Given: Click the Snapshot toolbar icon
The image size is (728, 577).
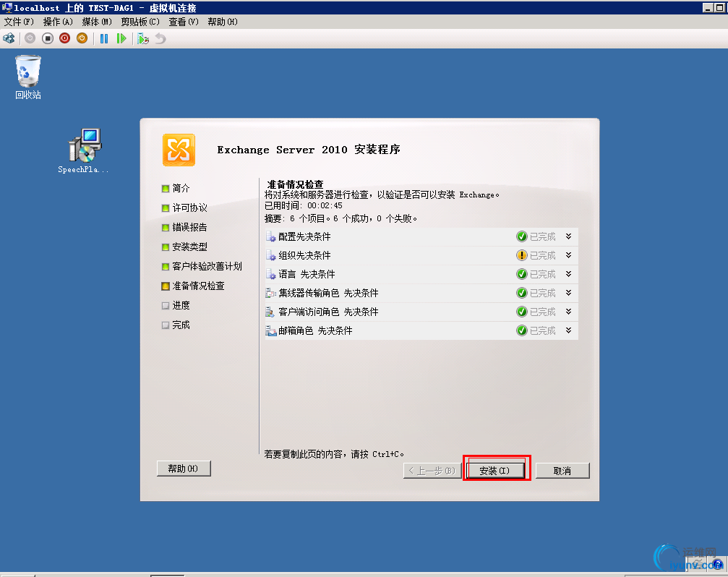Looking at the screenshot, I should click(143, 38).
